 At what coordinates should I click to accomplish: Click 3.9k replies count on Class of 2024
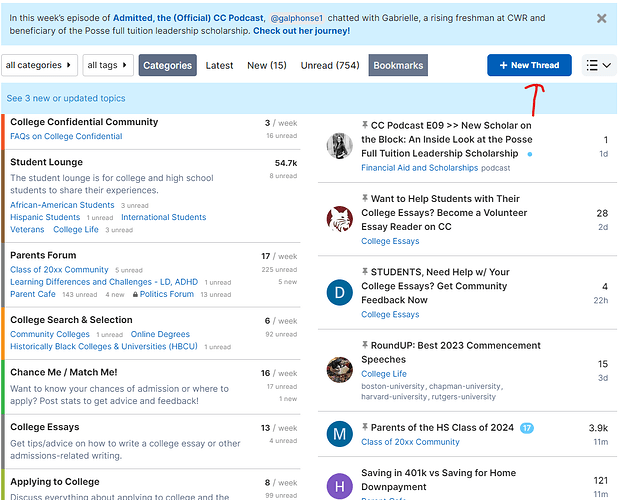(x=599, y=428)
